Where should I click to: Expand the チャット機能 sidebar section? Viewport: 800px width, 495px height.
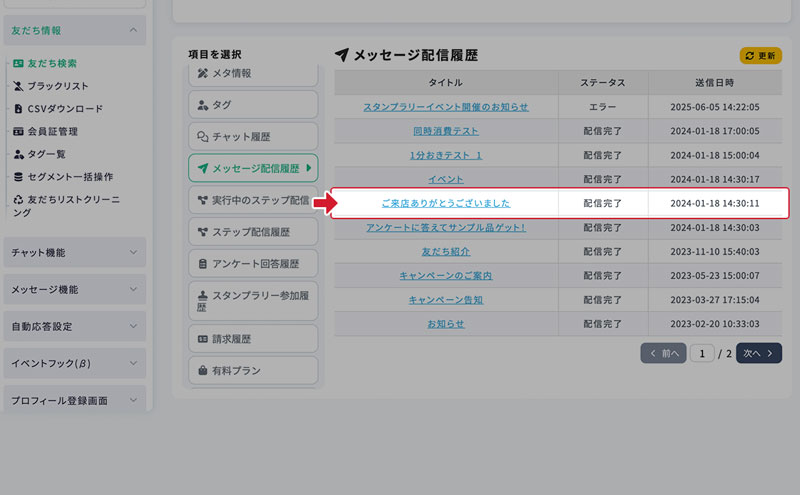pos(134,253)
